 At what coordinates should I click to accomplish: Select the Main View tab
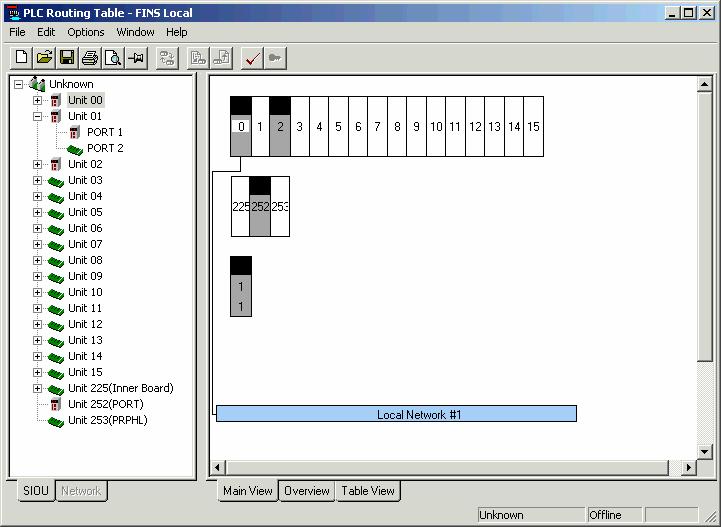248,491
